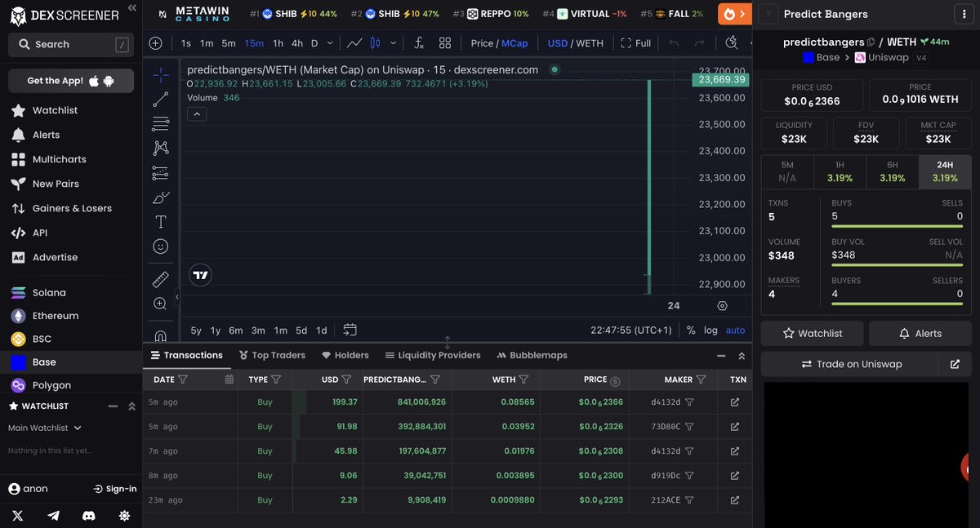Screen dimensions: 980x528
Task: Select the brush drawing tool
Action: 161,197
